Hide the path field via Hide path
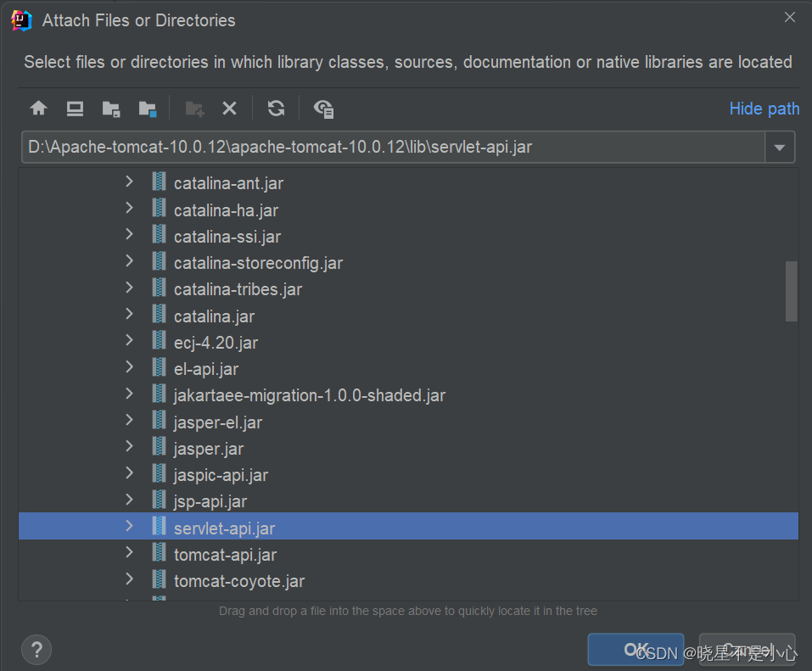The height and width of the screenshot is (671, 812). [x=764, y=109]
